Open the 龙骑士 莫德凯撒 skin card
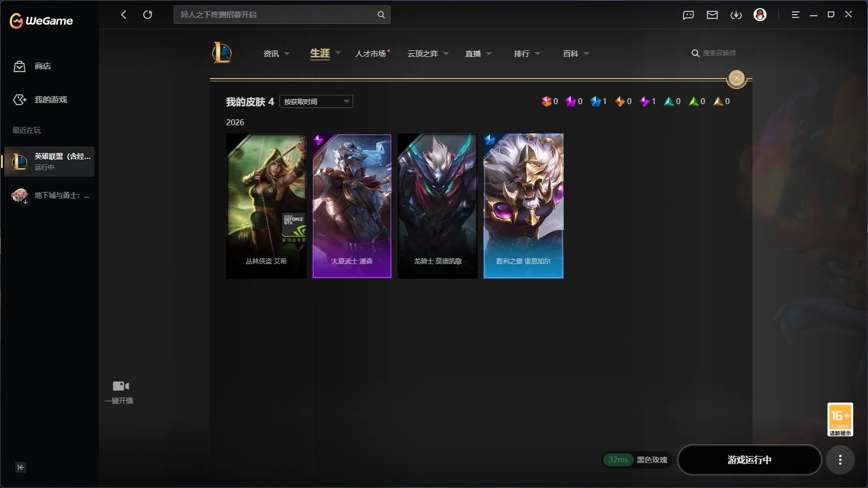The image size is (868, 488). (438, 206)
